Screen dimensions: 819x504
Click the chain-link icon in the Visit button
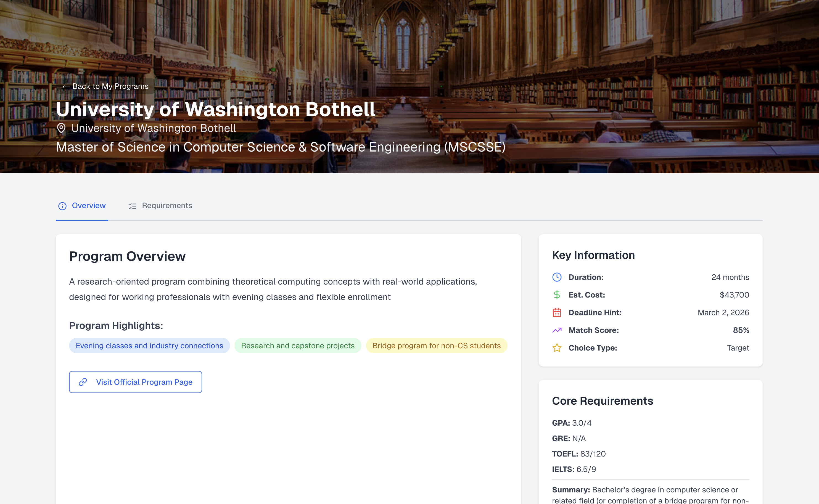pyautogui.click(x=83, y=382)
